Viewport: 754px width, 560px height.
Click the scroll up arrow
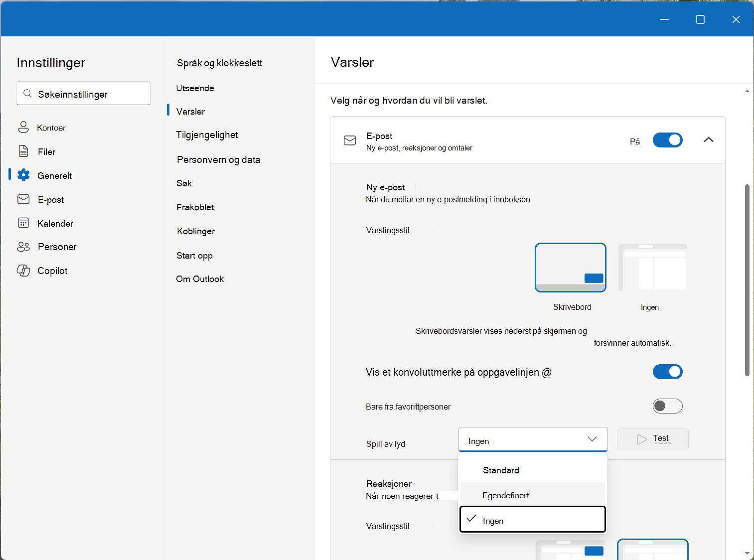click(x=747, y=91)
